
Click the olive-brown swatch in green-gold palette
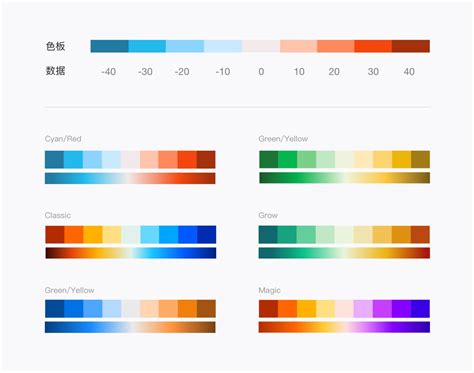[x=421, y=159]
